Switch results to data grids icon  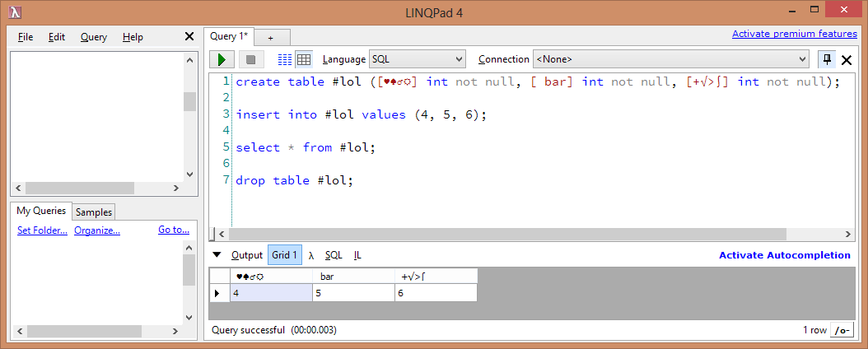pyautogui.click(x=303, y=59)
